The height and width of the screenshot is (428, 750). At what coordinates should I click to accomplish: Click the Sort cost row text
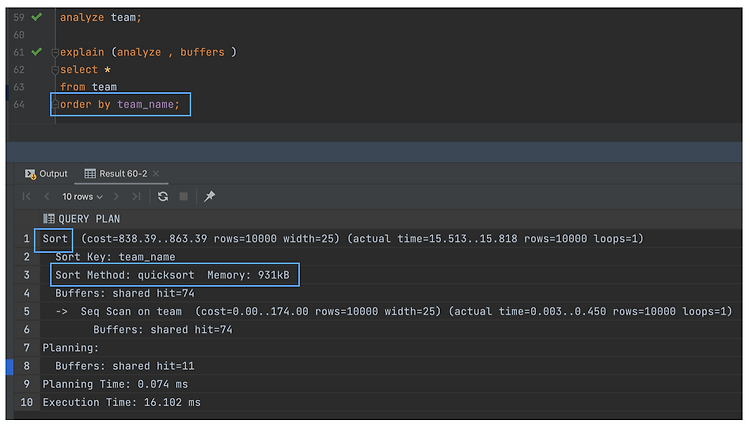tap(342, 239)
